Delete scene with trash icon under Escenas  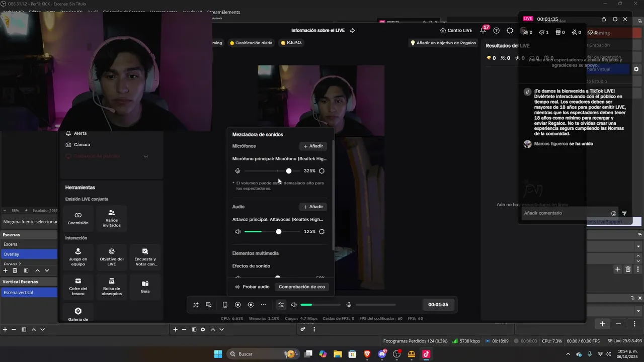pos(15,270)
